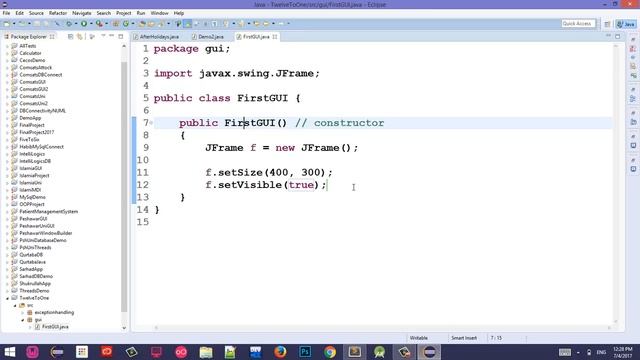Expand the Calculator project node
Image resolution: width=640 pixels, height=360 pixels.
[x=7, y=53]
